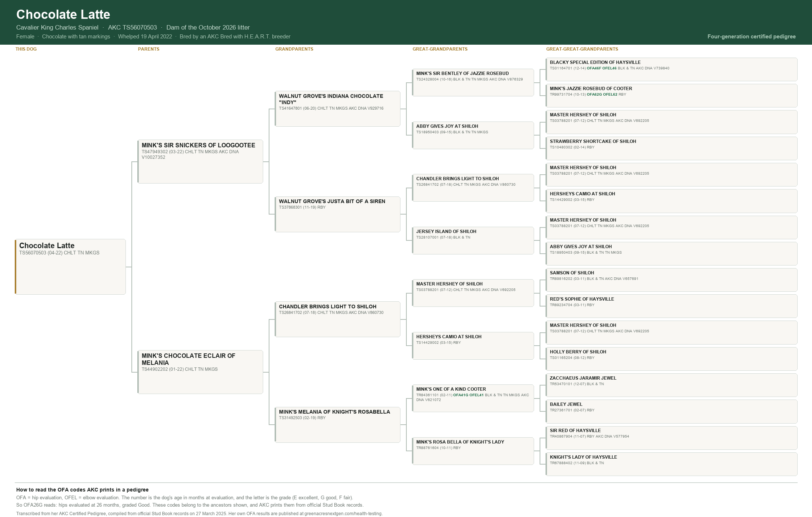The height and width of the screenshot is (517, 812).
Task: Click MINK'S ROSA BELLA OF KNIGHT'S LADY
Action: (x=473, y=451)
